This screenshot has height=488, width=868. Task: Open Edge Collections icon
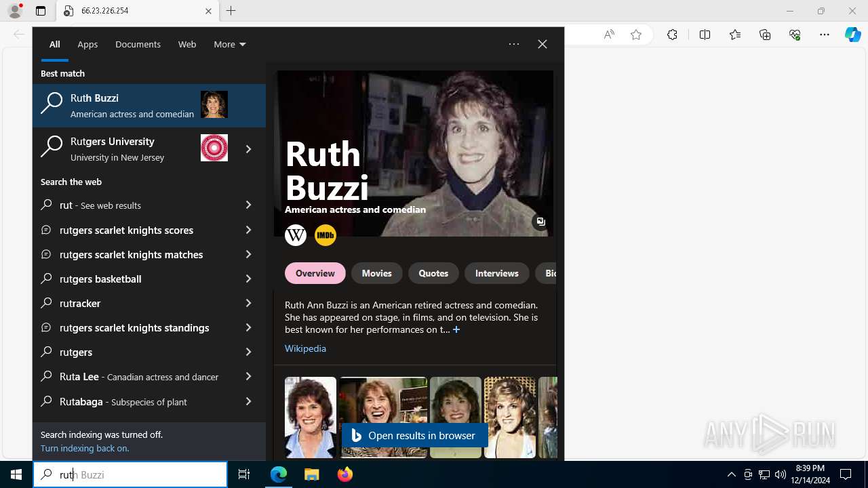(765, 35)
